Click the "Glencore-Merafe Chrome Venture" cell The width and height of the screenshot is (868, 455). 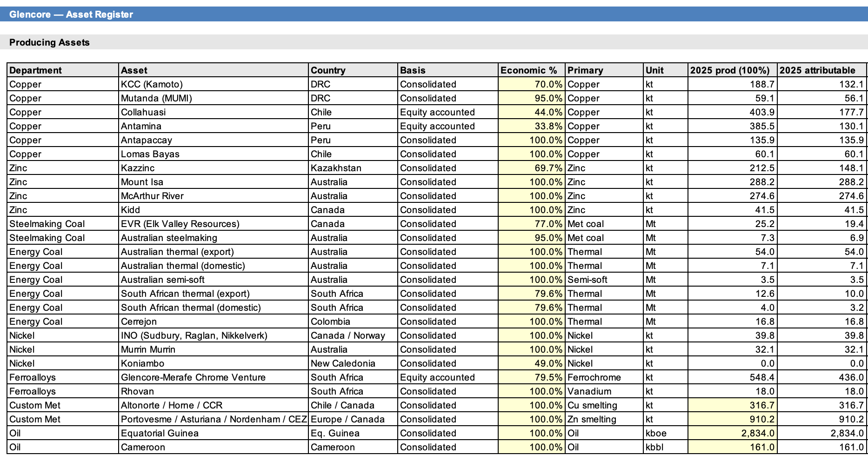click(214, 377)
